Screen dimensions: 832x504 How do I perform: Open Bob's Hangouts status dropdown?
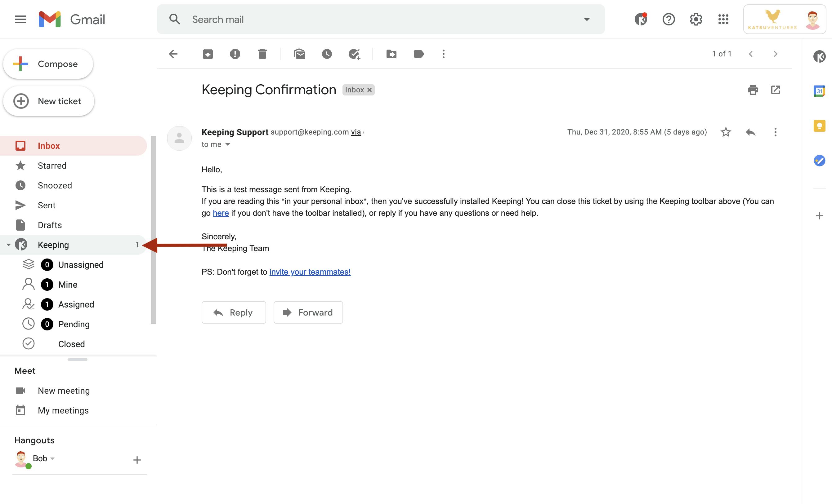click(x=52, y=458)
